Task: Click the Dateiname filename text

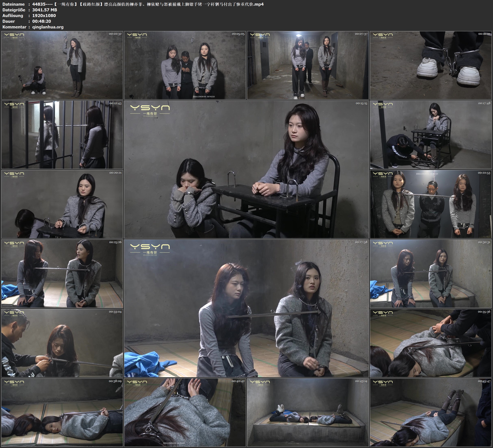Action: coord(148,4)
